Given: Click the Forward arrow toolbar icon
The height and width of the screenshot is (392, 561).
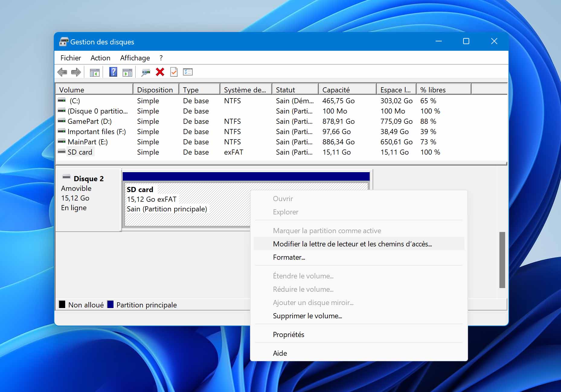Looking at the screenshot, I should coord(76,72).
